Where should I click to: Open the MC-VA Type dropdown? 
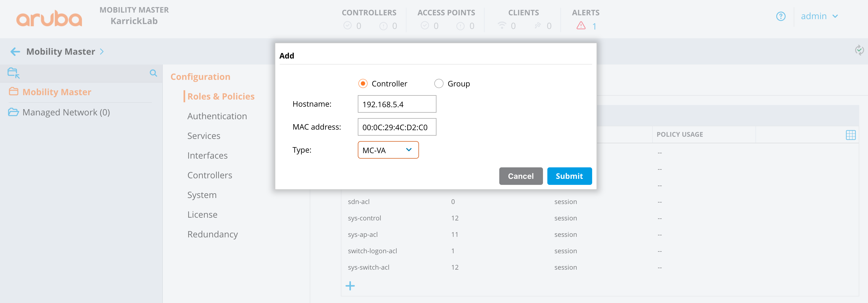tap(388, 150)
